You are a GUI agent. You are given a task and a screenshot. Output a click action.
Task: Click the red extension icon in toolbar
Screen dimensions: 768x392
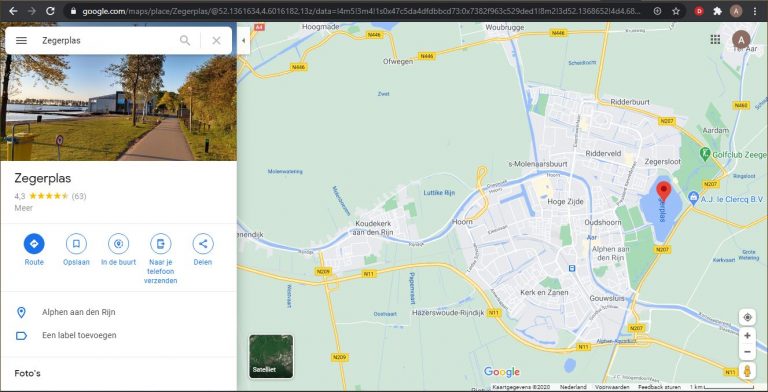(x=699, y=11)
